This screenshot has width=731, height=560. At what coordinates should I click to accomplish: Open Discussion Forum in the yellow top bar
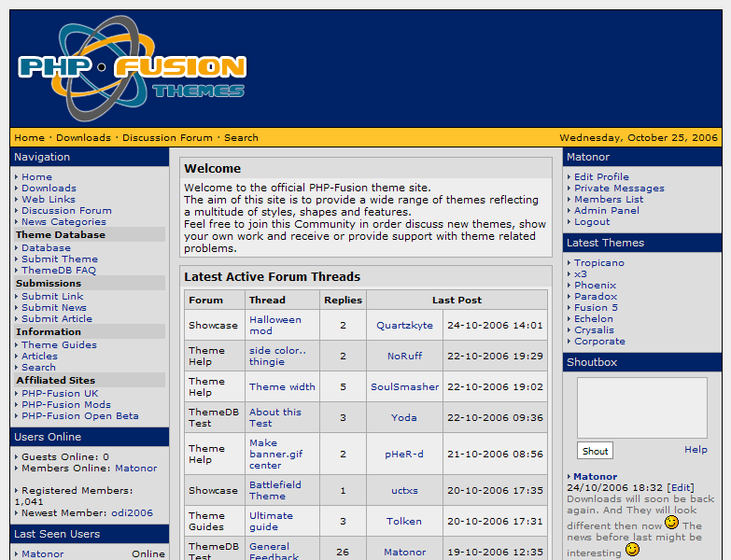click(x=167, y=137)
